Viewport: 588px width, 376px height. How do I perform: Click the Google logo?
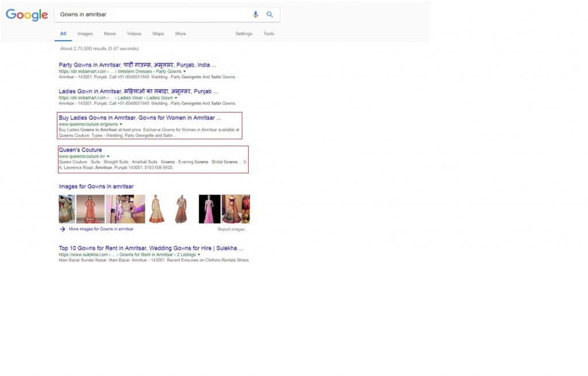pyautogui.click(x=26, y=15)
